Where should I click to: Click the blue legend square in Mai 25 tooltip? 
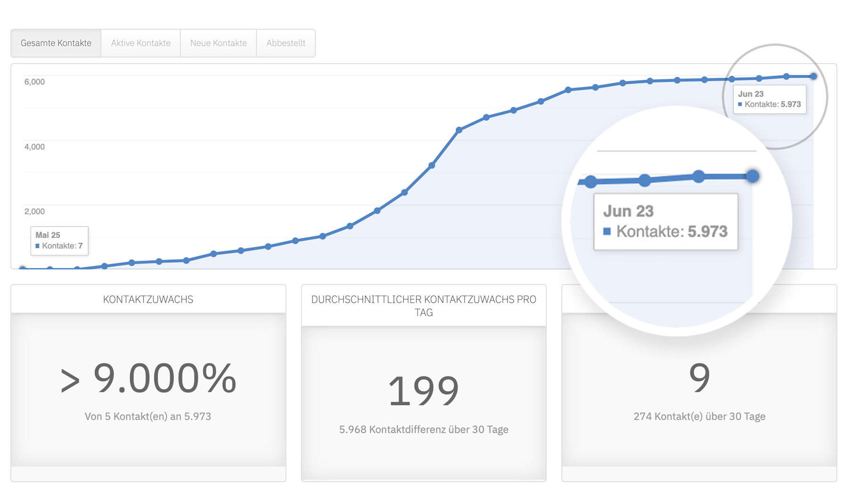click(x=37, y=246)
